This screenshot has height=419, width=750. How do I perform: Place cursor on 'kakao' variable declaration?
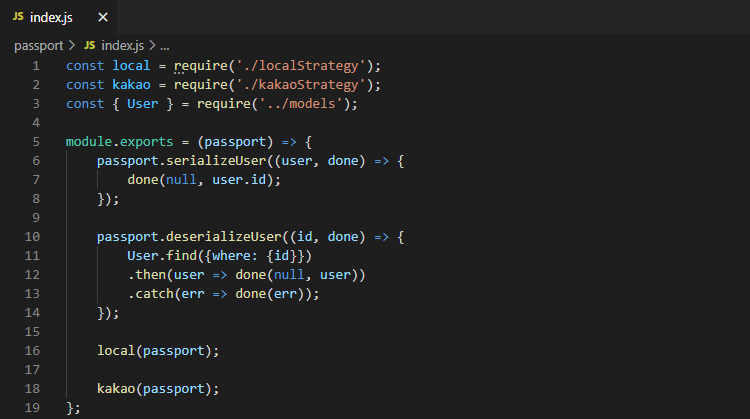pos(131,85)
